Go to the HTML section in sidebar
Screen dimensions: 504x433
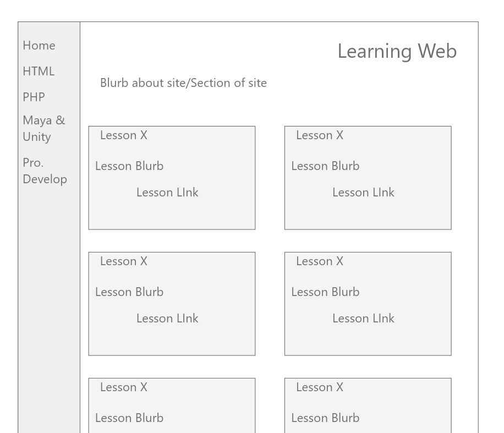click(39, 72)
